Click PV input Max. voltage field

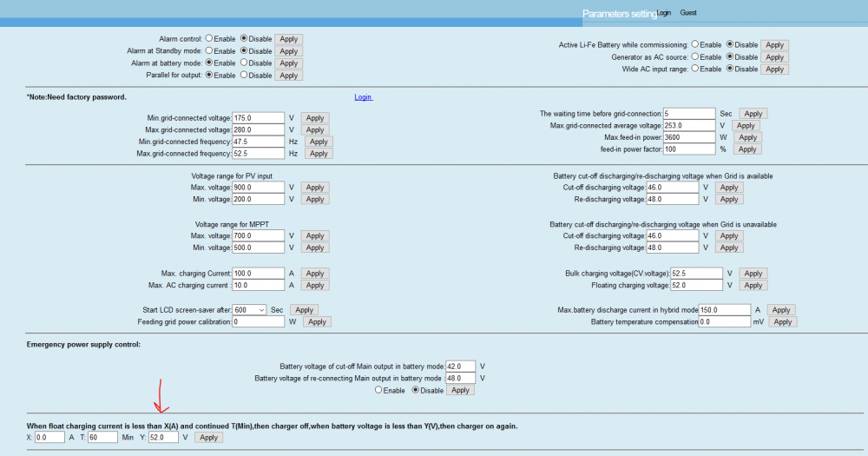(258, 188)
